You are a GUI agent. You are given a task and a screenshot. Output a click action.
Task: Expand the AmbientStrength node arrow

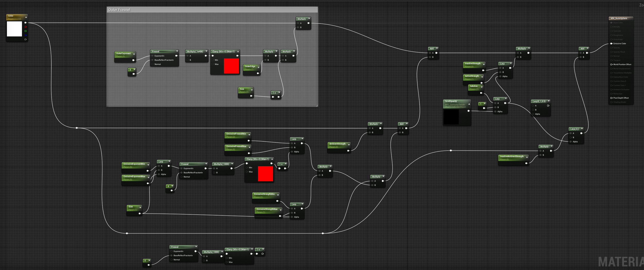[349, 145]
